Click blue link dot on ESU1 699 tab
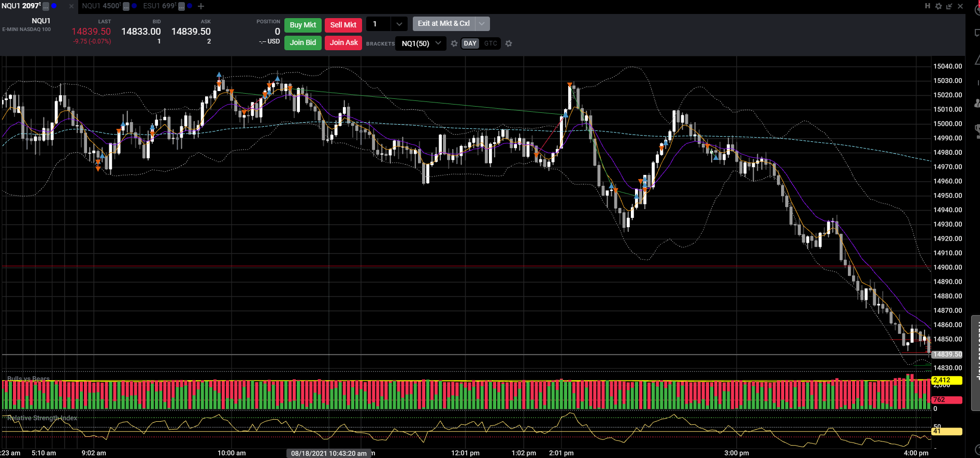The width and height of the screenshot is (980, 458). [x=190, y=6]
